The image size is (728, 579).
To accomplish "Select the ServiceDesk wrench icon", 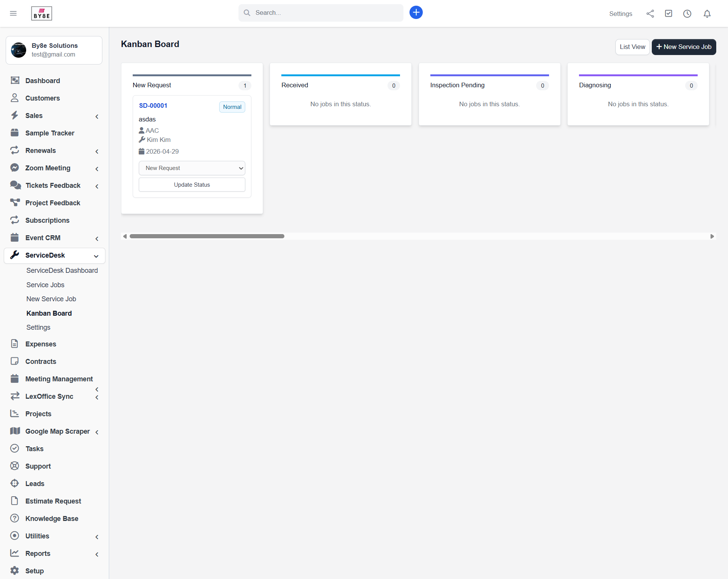I will 15,255.
